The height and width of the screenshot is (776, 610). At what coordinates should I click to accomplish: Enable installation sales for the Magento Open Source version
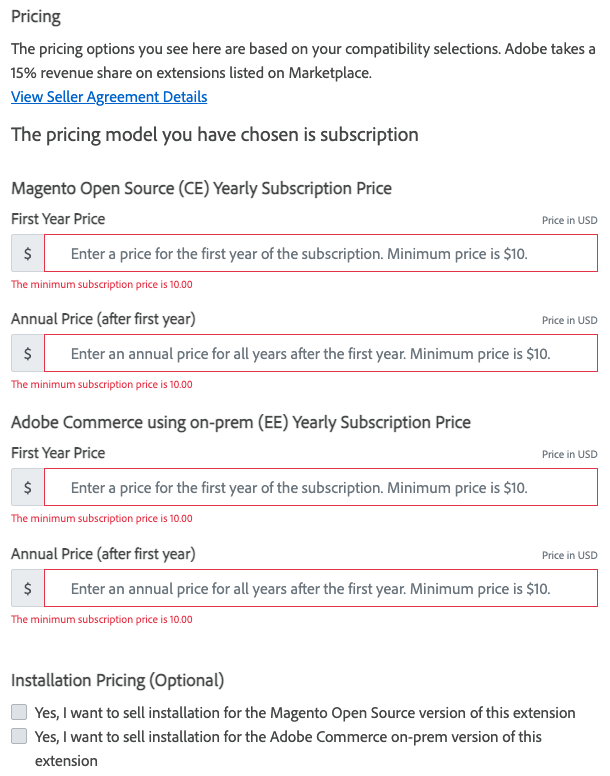(x=19, y=713)
